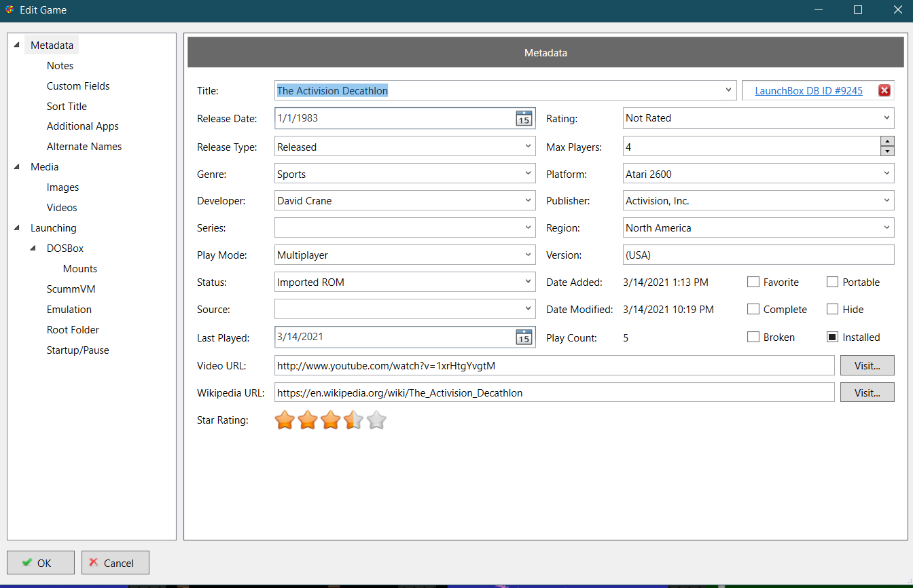Set rating to fourth star
This screenshot has width=913, height=588.
pos(353,421)
